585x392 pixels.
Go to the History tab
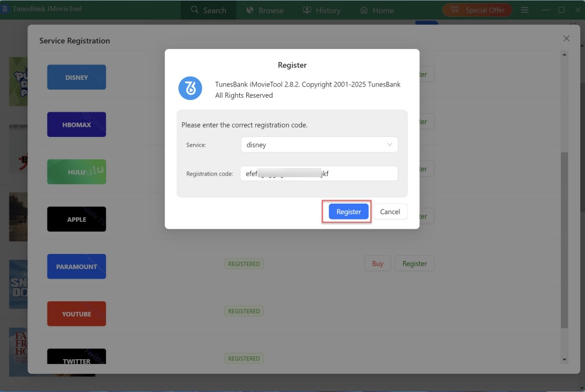tap(321, 10)
